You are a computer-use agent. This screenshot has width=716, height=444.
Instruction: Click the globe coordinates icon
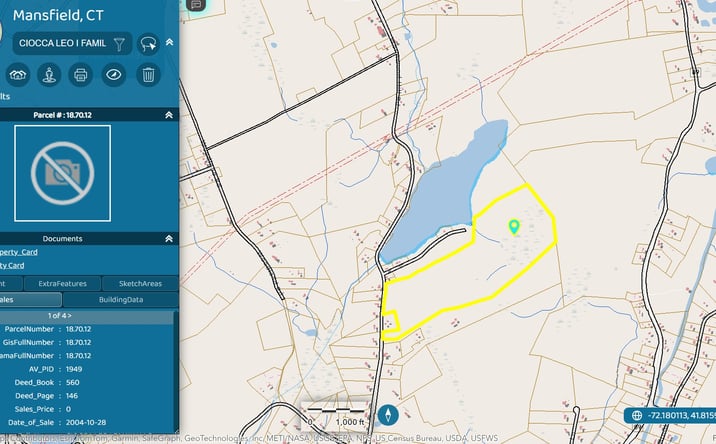[x=637, y=415]
